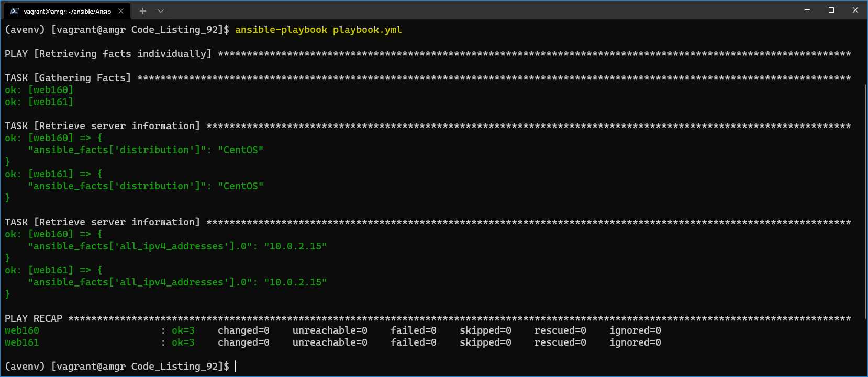
Task: Click 'ok: [web161]' under Gathering Facts
Action: [x=39, y=102]
